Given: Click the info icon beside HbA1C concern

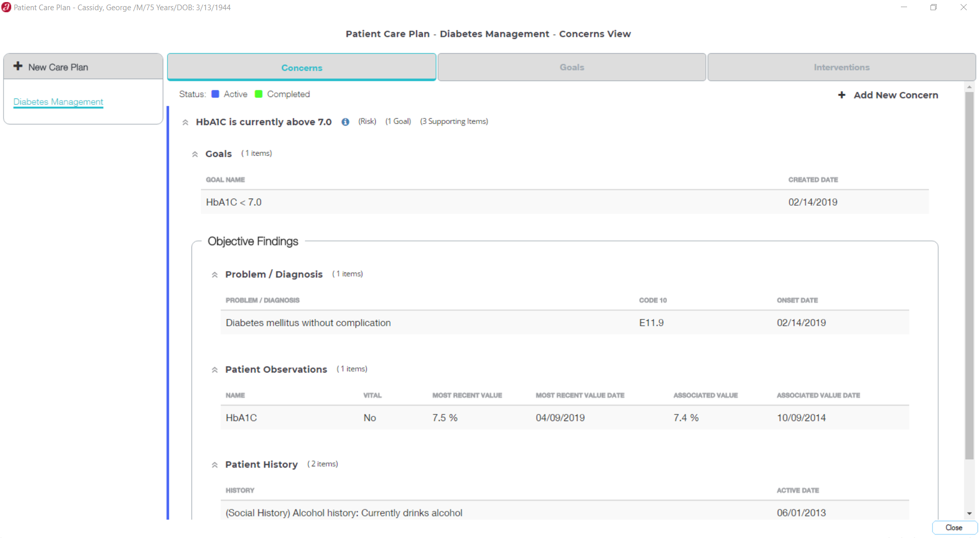Looking at the screenshot, I should pos(346,122).
